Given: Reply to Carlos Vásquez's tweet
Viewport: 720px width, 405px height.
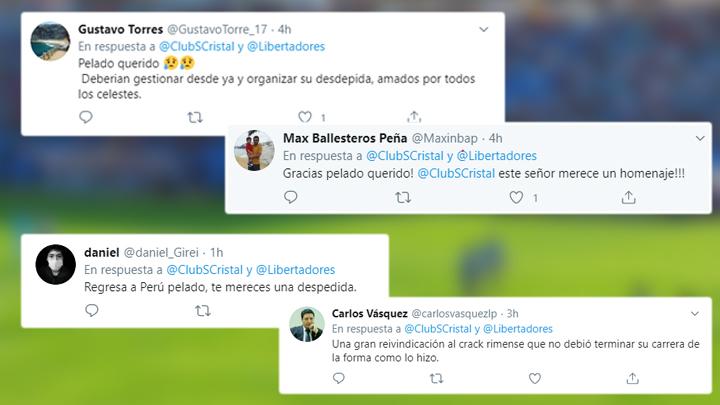Looking at the screenshot, I should point(339,378).
